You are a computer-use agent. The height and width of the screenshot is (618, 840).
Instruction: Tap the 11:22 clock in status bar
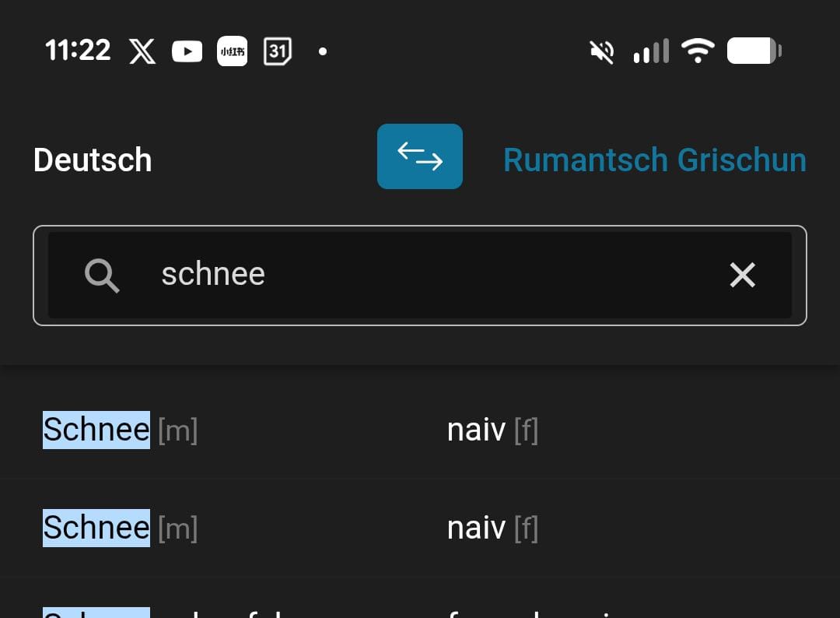pyautogui.click(x=78, y=51)
